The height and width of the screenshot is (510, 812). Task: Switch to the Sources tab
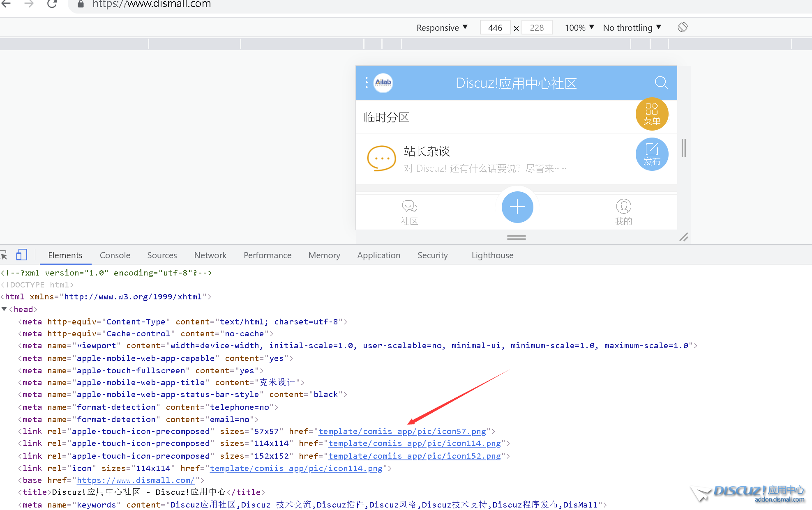[x=162, y=255]
